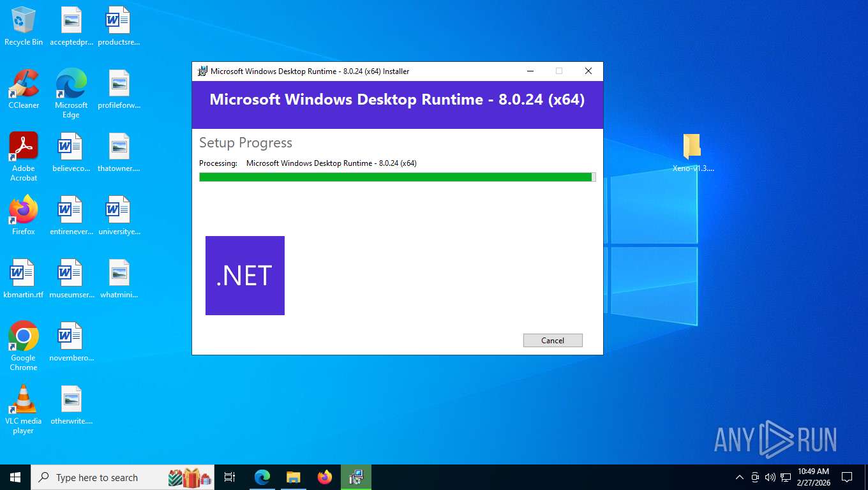Select the productsre... Word document icon

click(119, 27)
